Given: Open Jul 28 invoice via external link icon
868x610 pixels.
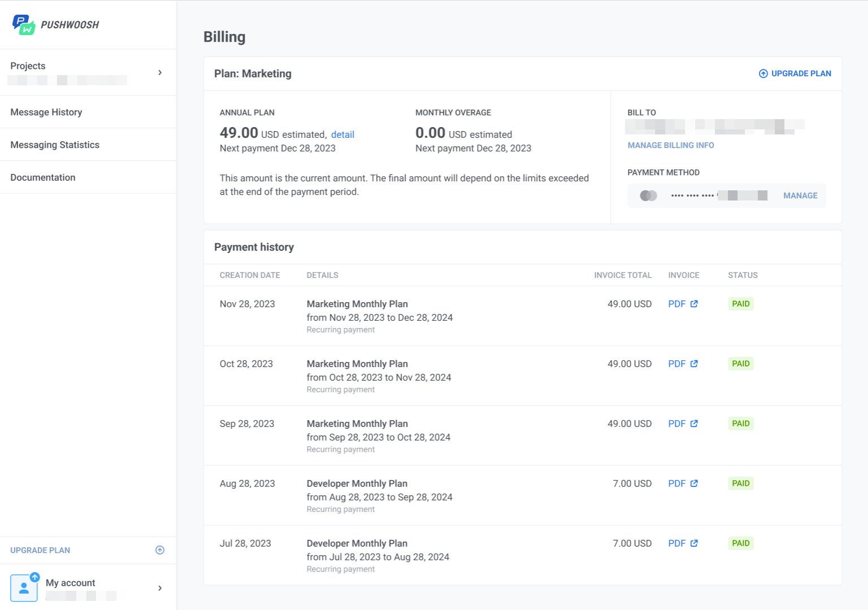Looking at the screenshot, I should (694, 543).
